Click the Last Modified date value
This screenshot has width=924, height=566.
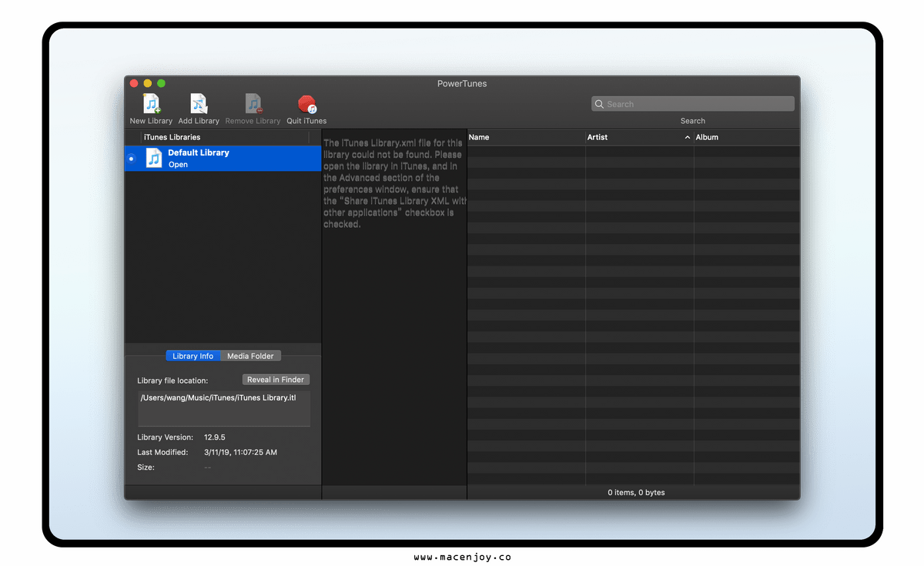[x=240, y=452]
